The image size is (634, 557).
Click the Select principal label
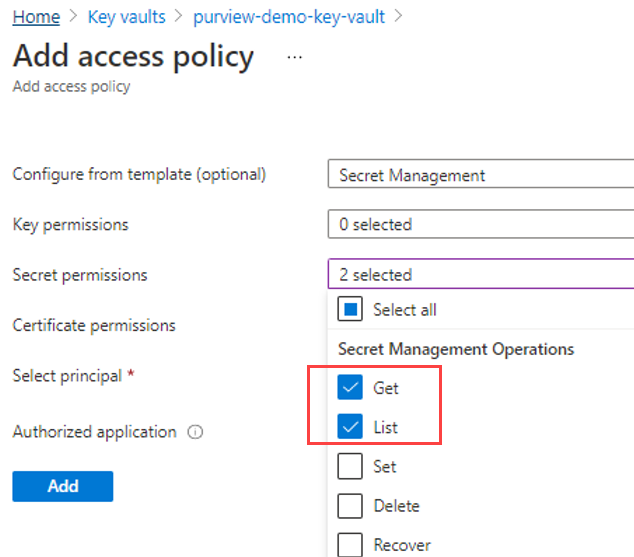pyautogui.click(x=68, y=376)
